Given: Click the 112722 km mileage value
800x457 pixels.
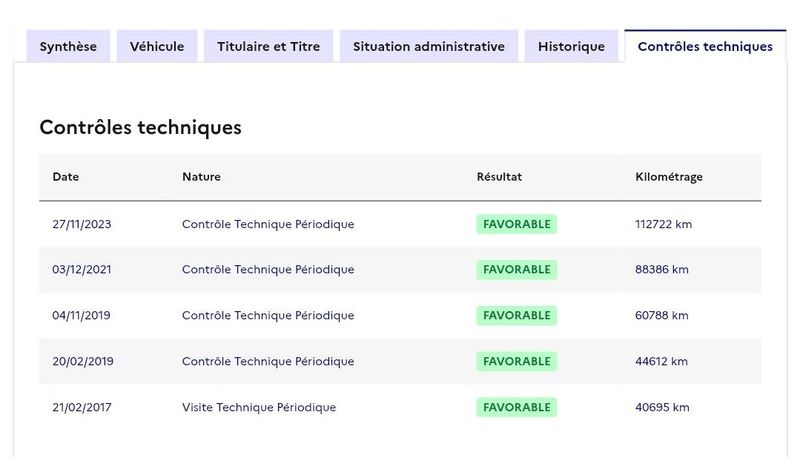Looking at the screenshot, I should [663, 224].
